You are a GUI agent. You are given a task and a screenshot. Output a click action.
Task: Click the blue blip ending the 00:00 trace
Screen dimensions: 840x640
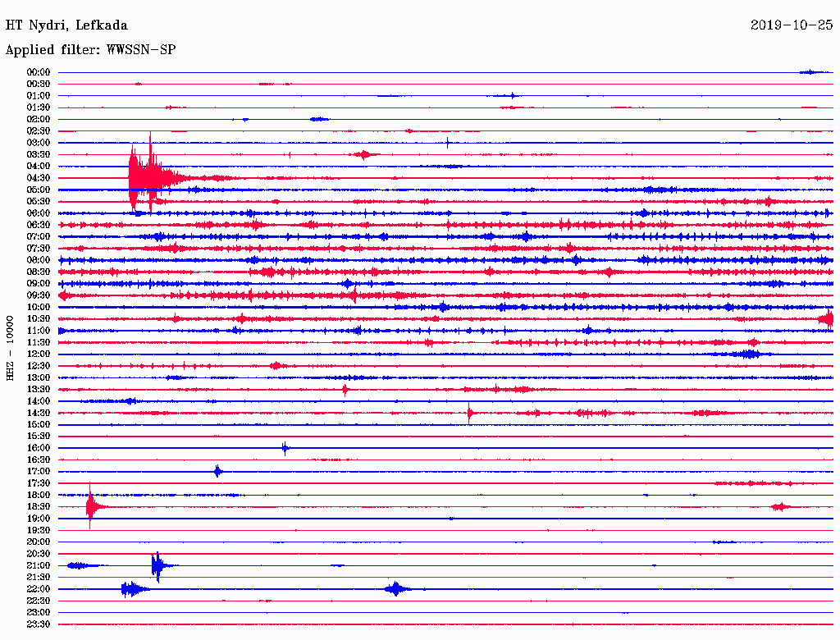click(x=811, y=72)
